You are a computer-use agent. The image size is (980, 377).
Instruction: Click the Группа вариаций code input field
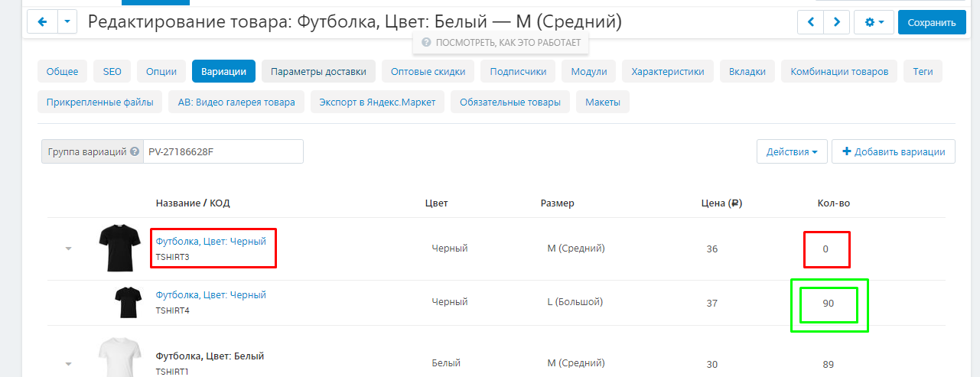coord(223,151)
